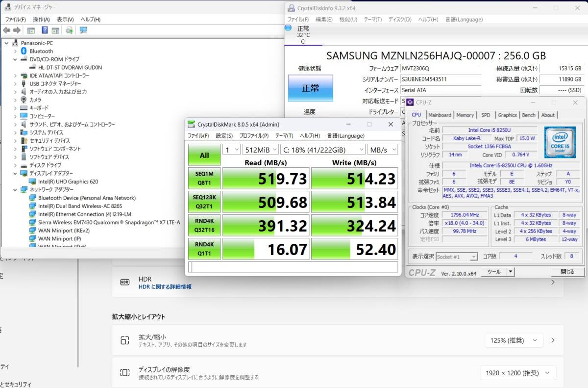Open 機能(U) menu in CrystalDiskInfo
The width and height of the screenshot is (588, 388).
point(348,20)
